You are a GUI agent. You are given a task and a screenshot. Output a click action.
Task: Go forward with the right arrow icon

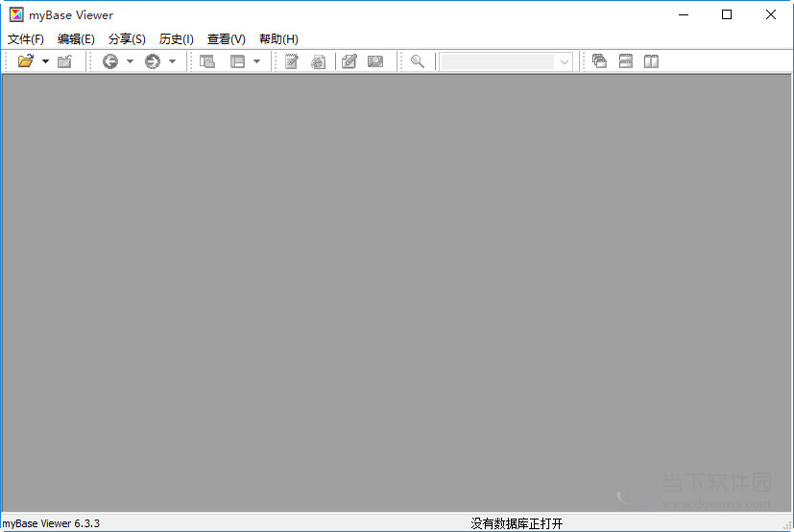click(x=153, y=61)
